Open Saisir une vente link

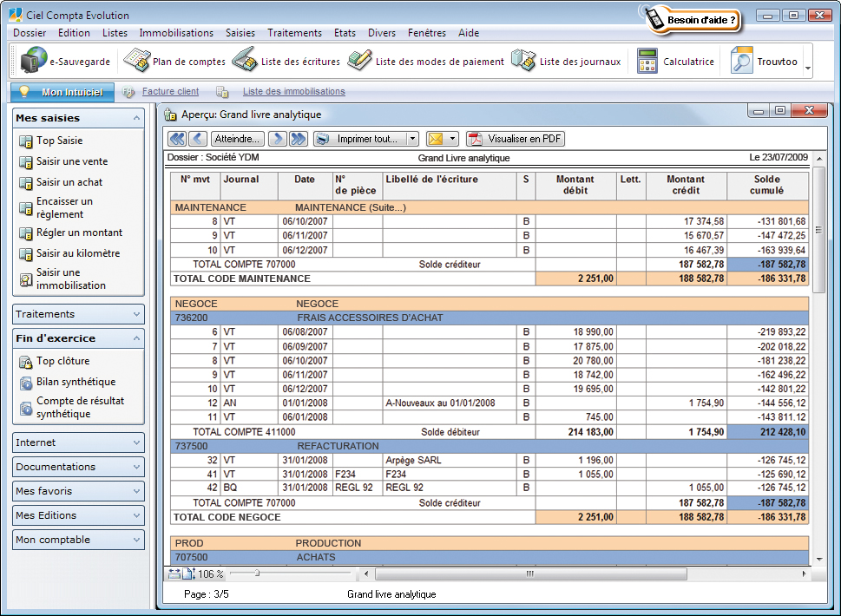[71, 161]
